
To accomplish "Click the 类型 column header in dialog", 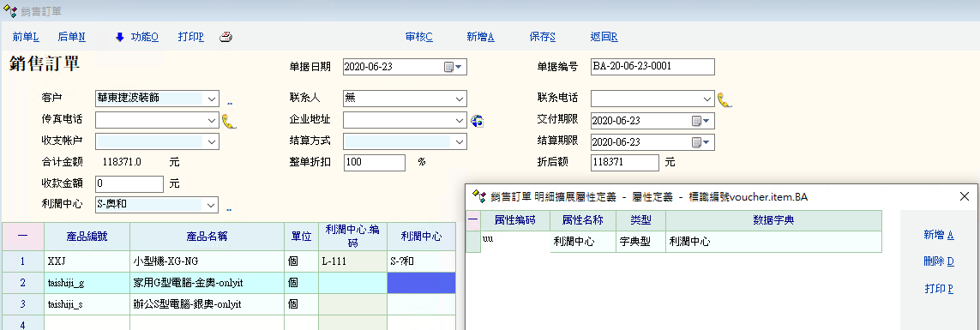I will [x=640, y=220].
